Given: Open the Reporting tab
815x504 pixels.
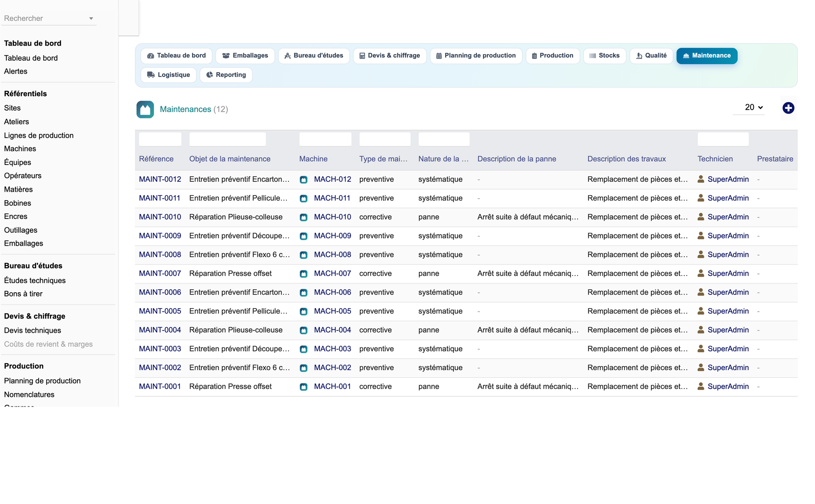Looking at the screenshot, I should coord(226,75).
